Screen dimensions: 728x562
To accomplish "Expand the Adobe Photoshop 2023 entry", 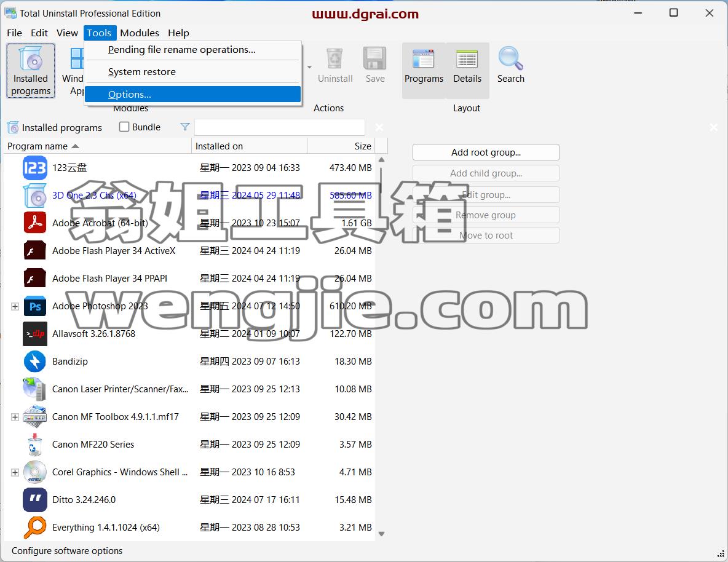I will pos(15,307).
